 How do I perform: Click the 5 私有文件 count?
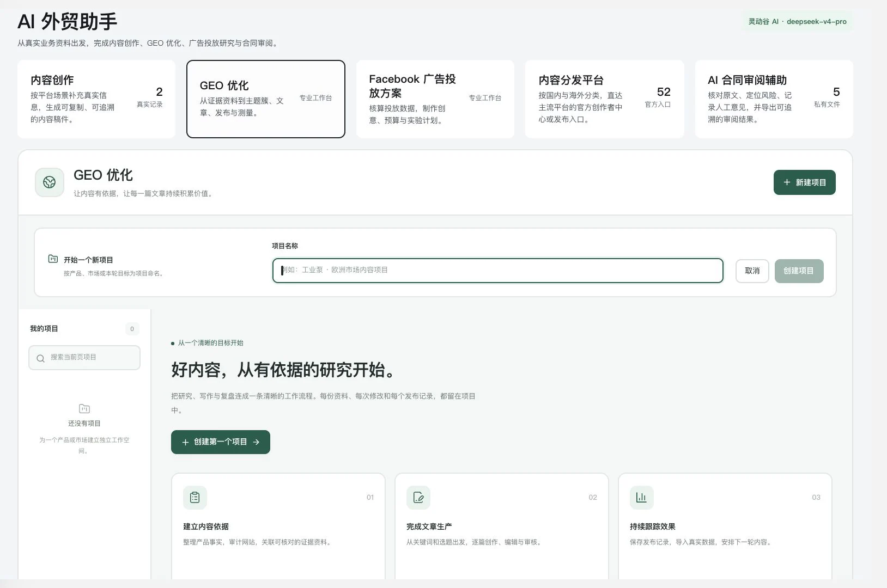point(827,97)
